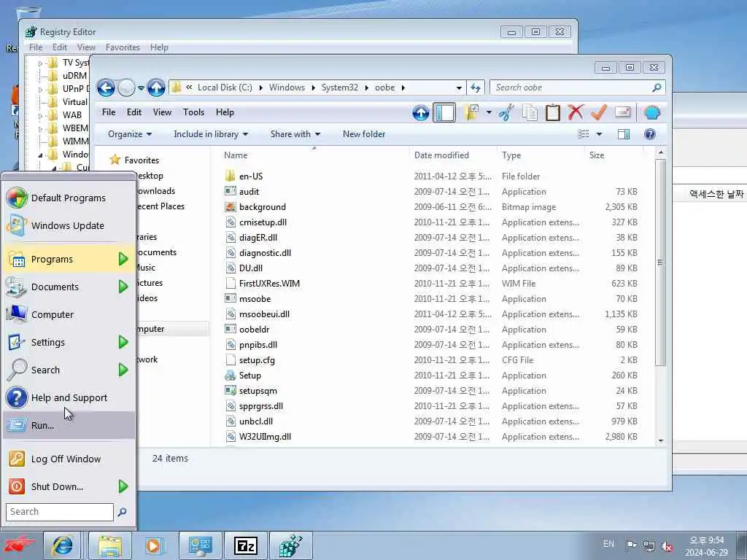Click Windows Update in the Start menu
Image resolution: width=747 pixels, height=560 pixels.
69,226
